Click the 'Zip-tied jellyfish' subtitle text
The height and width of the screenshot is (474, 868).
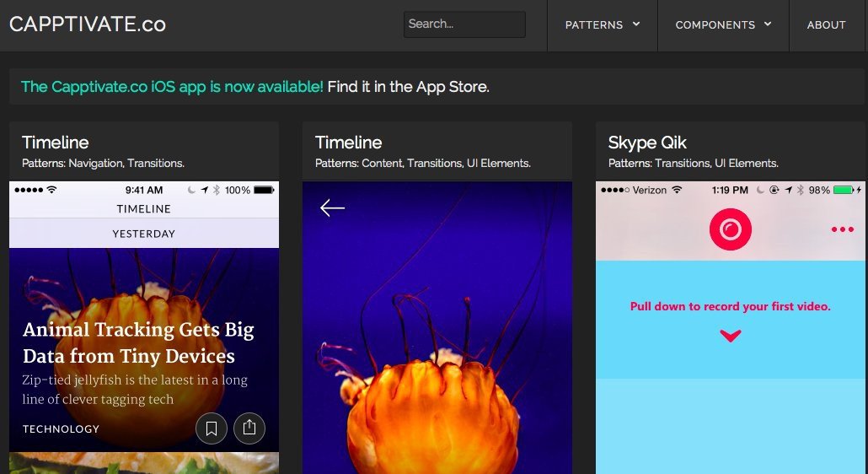click(135, 390)
